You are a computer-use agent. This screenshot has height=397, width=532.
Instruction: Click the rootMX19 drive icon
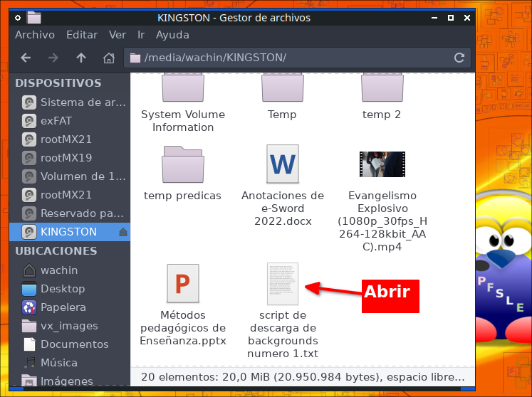coord(29,158)
